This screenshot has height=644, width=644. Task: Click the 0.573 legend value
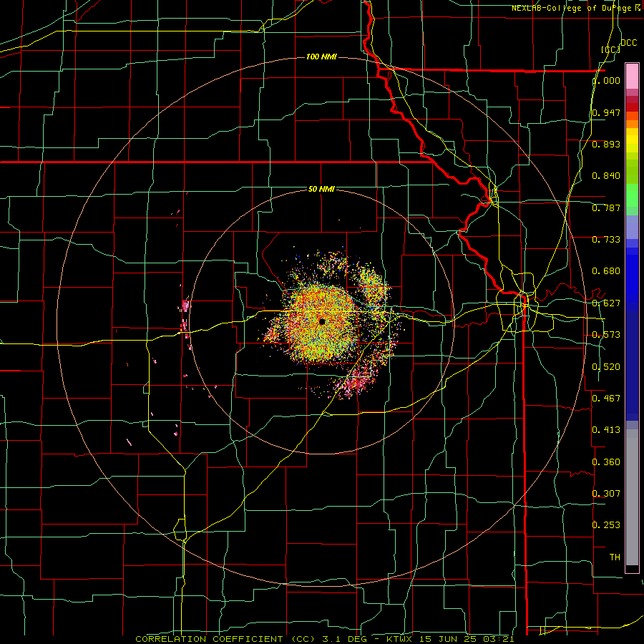(x=606, y=335)
